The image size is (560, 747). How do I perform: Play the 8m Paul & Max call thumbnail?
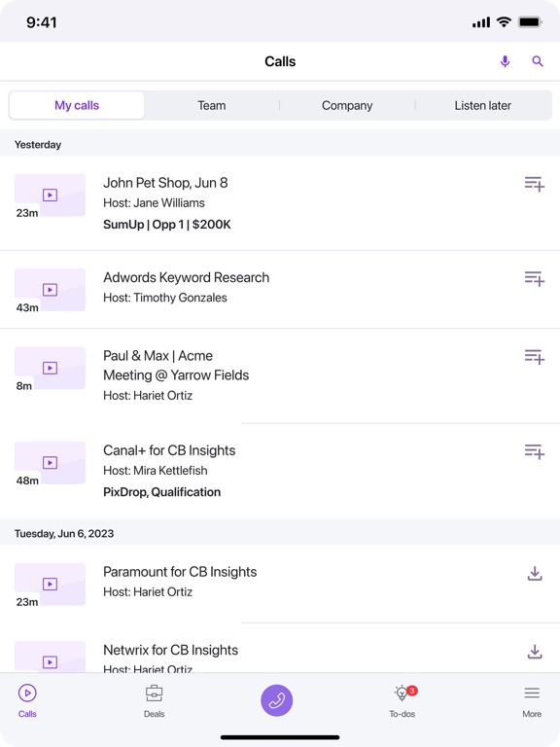pos(50,368)
